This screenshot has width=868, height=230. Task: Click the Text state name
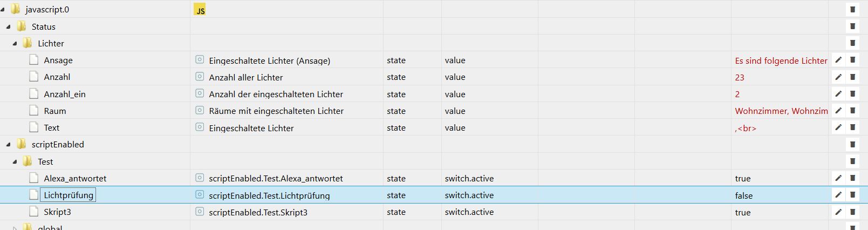point(52,128)
